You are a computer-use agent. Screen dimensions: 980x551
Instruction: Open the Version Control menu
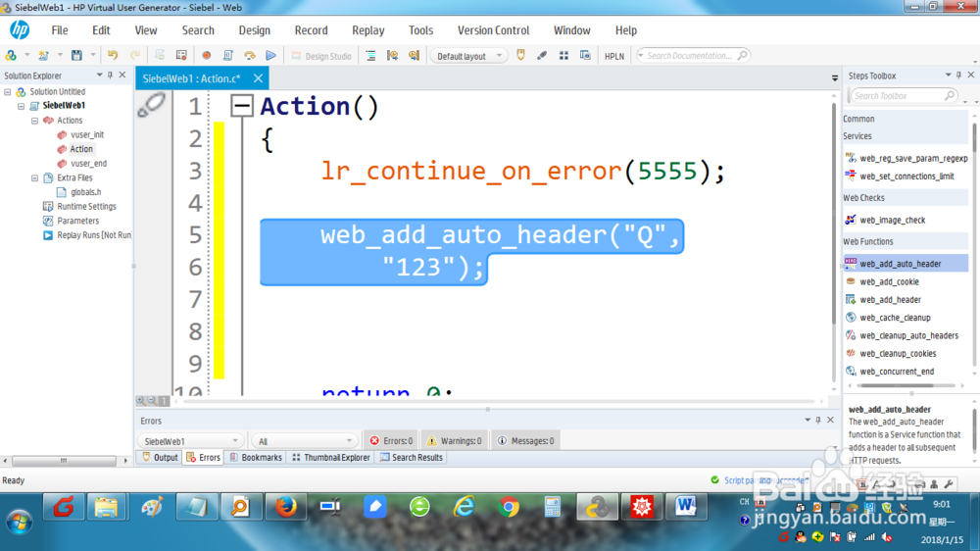[x=493, y=30]
